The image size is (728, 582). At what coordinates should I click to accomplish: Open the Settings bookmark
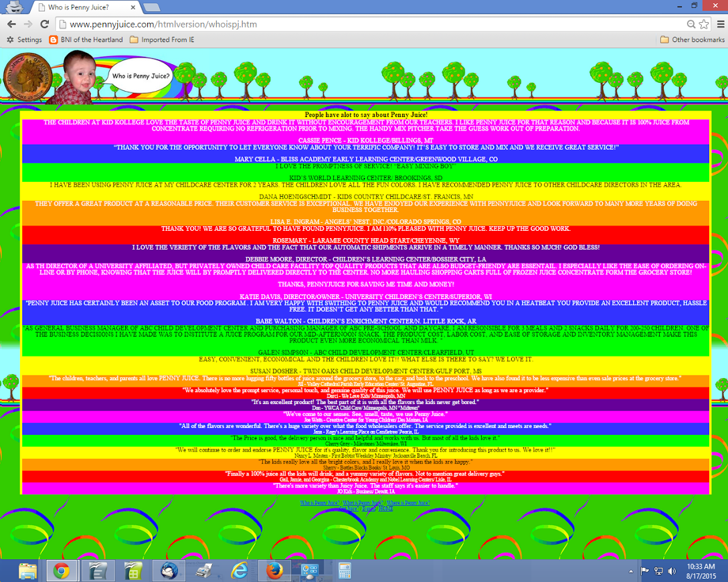(x=24, y=39)
